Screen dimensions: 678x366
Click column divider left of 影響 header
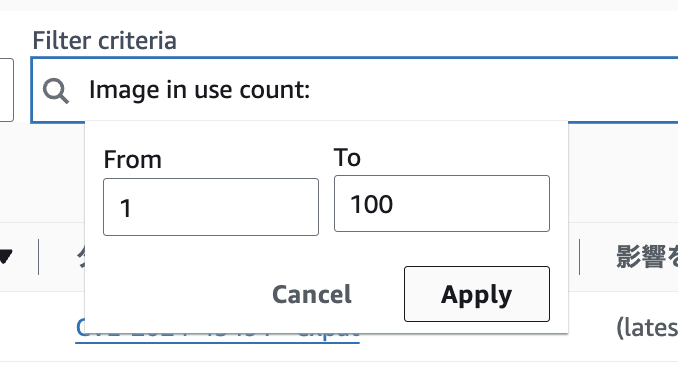[x=579, y=257]
